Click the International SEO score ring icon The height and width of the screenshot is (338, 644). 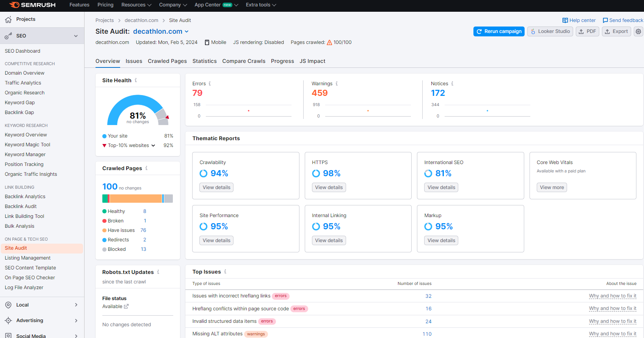coord(428,174)
